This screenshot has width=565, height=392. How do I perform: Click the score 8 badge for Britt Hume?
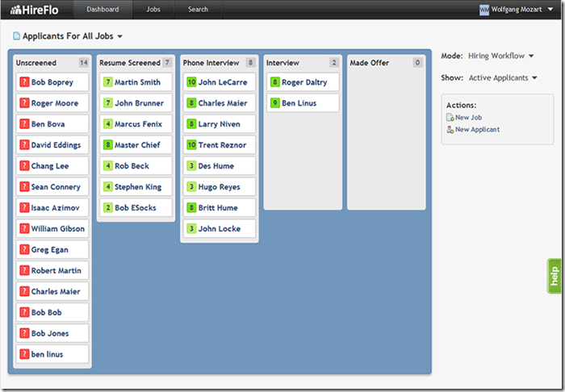(191, 207)
